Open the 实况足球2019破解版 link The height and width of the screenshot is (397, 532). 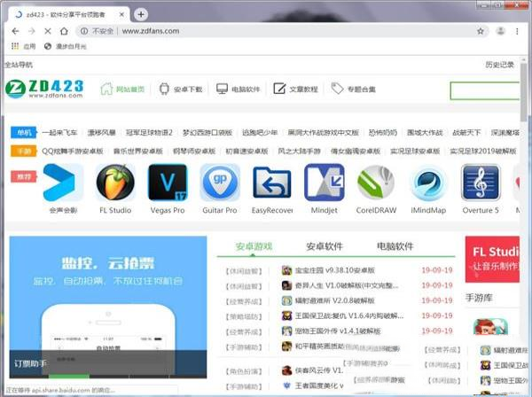[x=483, y=152]
